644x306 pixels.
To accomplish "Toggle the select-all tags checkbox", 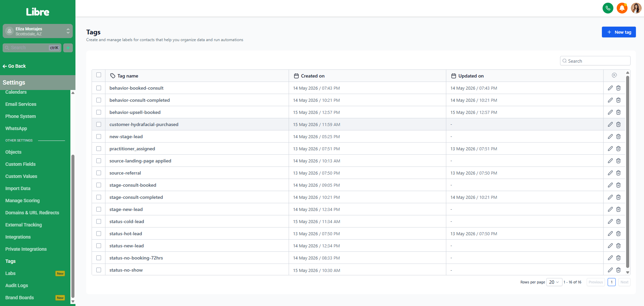I will pos(99,75).
